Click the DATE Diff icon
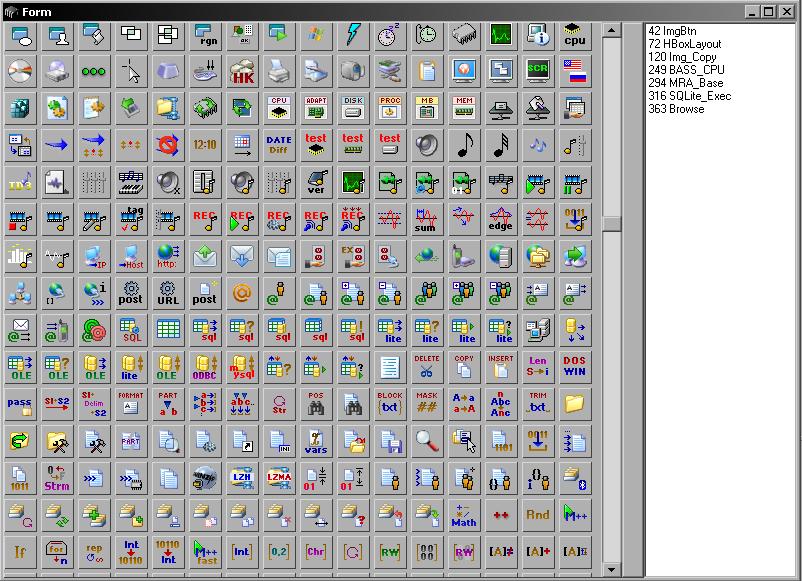Viewport: 802px width, 581px height. click(279, 146)
